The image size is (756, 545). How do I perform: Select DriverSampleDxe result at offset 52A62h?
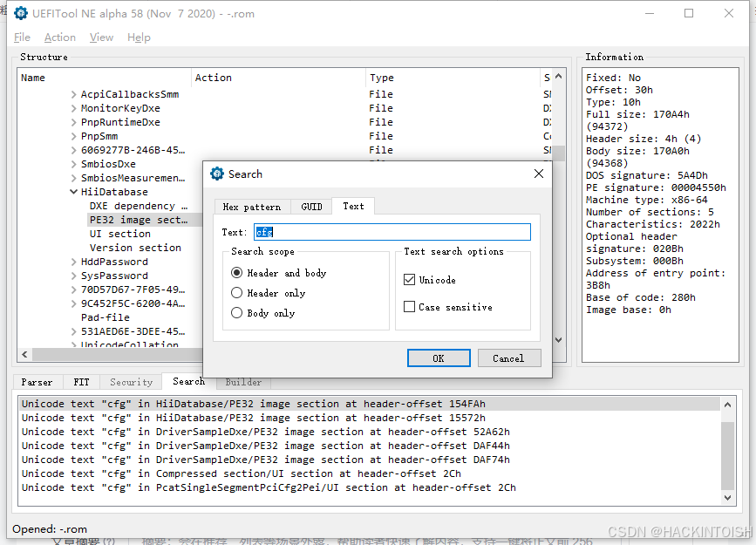click(x=370, y=432)
